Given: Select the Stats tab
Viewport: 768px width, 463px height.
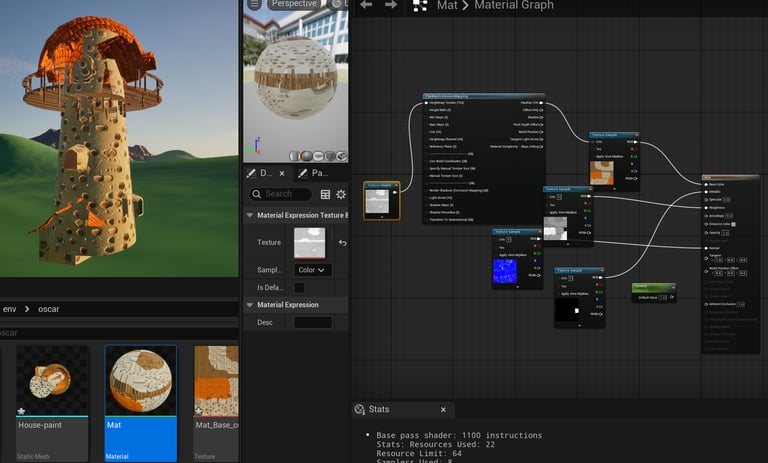Looking at the screenshot, I should 379,410.
